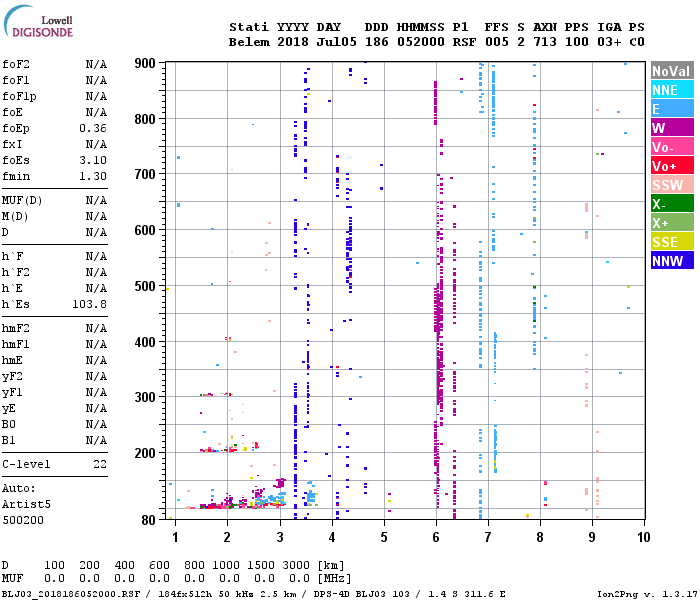The image size is (700, 600).
Task: Click the IGA value 03+
Action: (x=609, y=42)
